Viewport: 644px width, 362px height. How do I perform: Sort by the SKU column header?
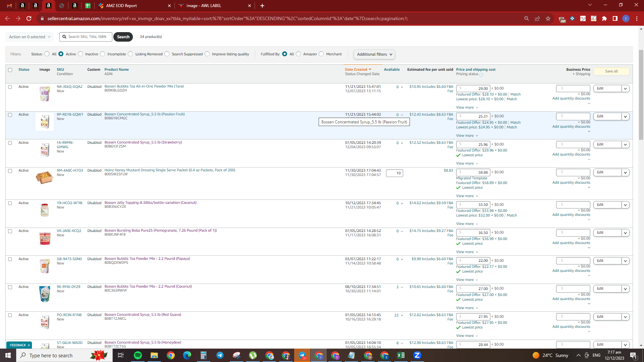click(x=60, y=70)
